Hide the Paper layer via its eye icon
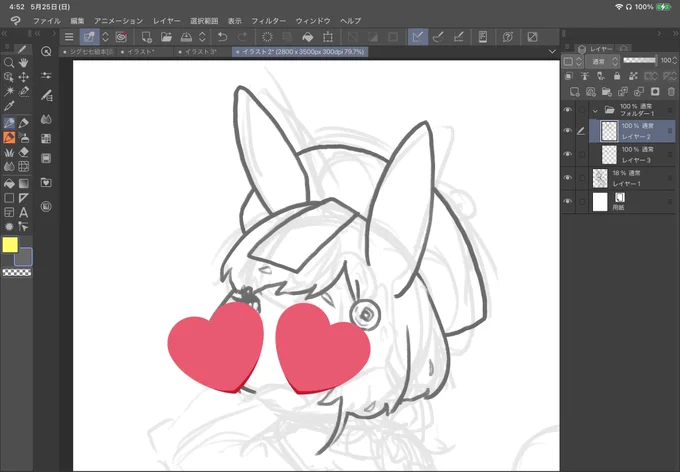680x472 pixels. click(568, 202)
